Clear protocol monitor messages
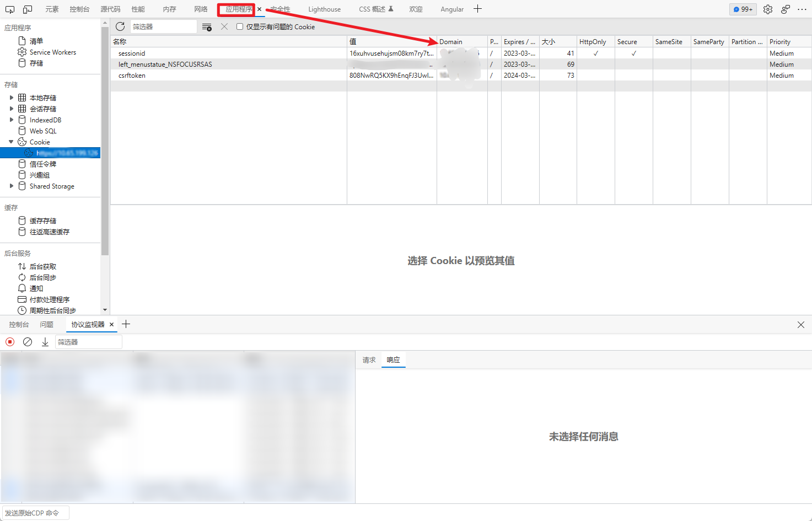The height and width of the screenshot is (521, 812). [x=28, y=342]
